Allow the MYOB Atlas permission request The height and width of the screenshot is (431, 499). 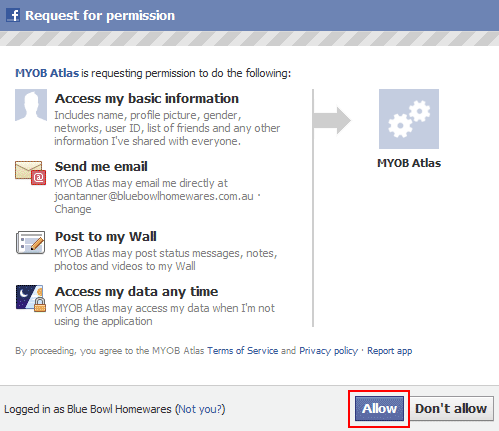(379, 409)
